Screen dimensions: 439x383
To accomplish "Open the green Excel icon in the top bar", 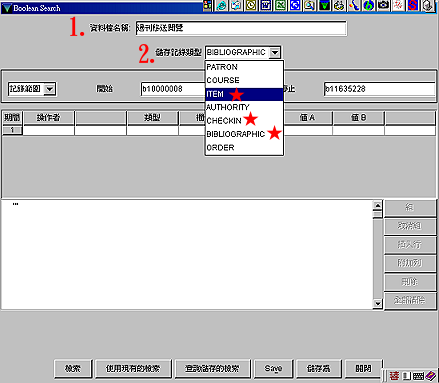I will [280, 5].
